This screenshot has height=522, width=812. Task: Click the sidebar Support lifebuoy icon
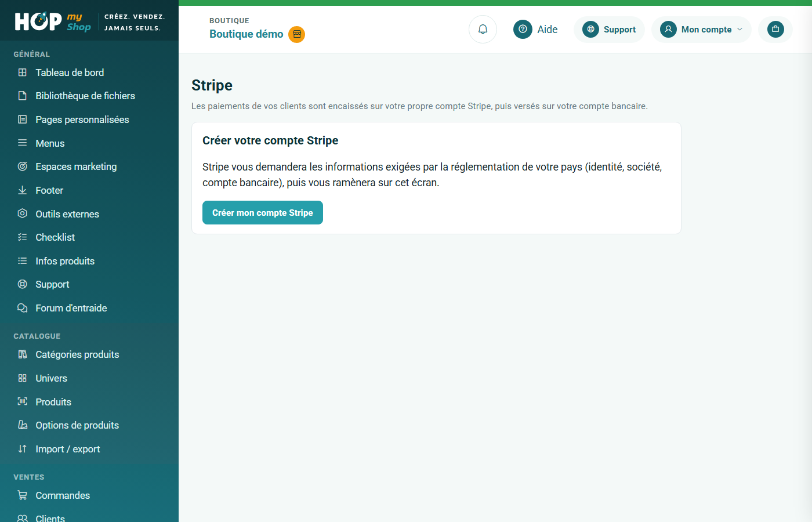(22, 284)
